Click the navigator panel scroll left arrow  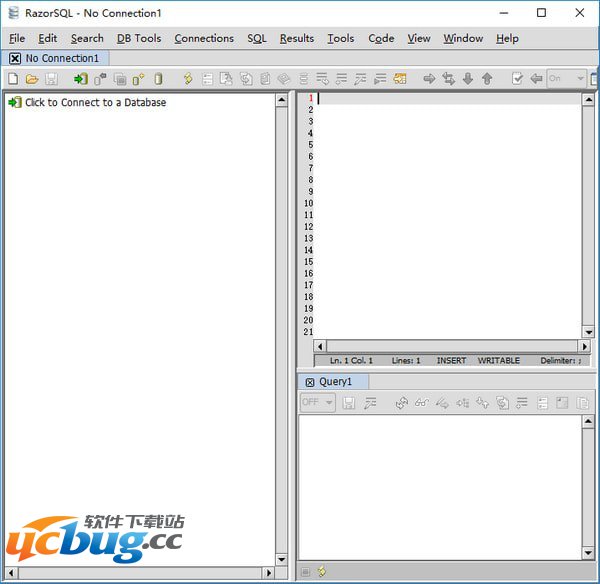coord(11,573)
